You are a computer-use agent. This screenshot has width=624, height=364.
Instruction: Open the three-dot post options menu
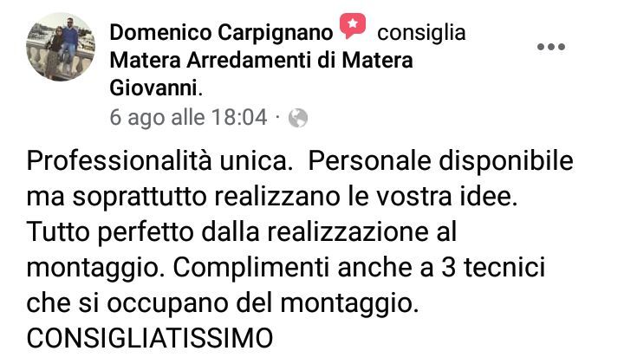click(x=551, y=47)
